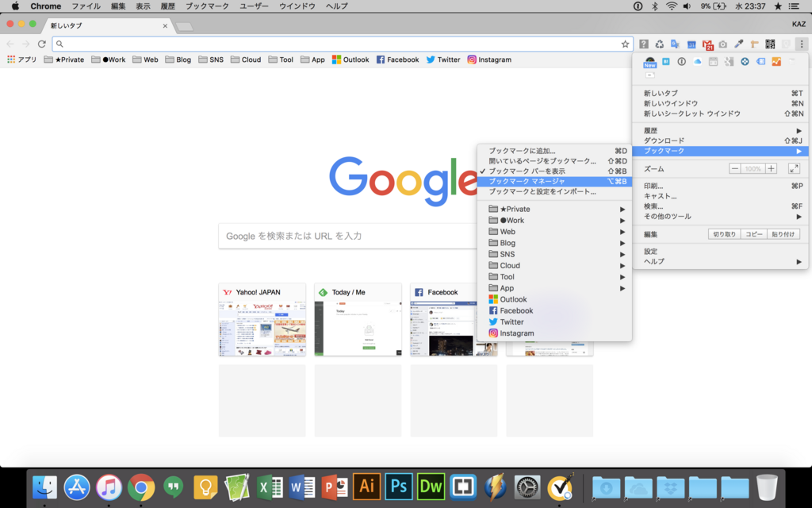The image size is (812, 508).
Task: Toggle ブックマーク バーを表示 checked item
Action: pos(554,171)
